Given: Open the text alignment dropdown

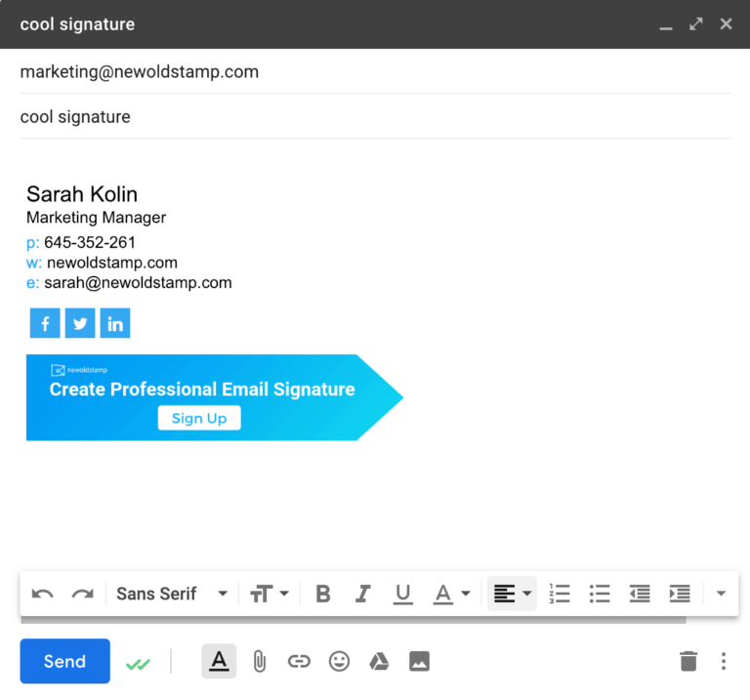Looking at the screenshot, I should [x=512, y=594].
